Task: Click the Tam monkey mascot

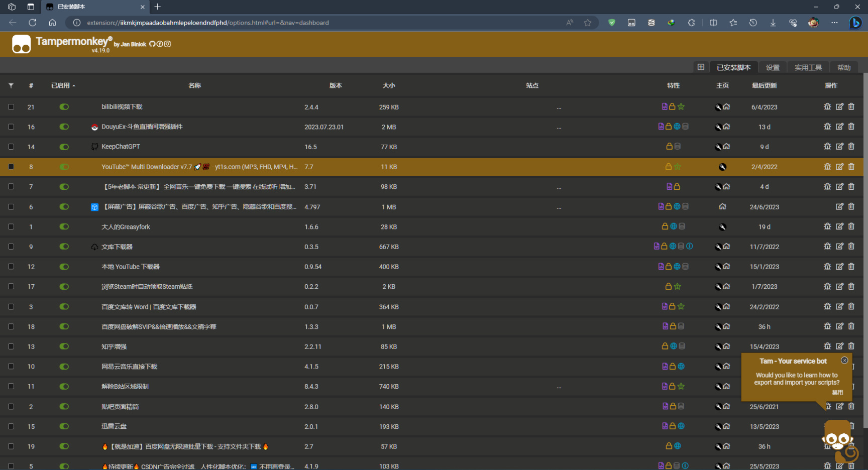Action: pyautogui.click(x=839, y=441)
